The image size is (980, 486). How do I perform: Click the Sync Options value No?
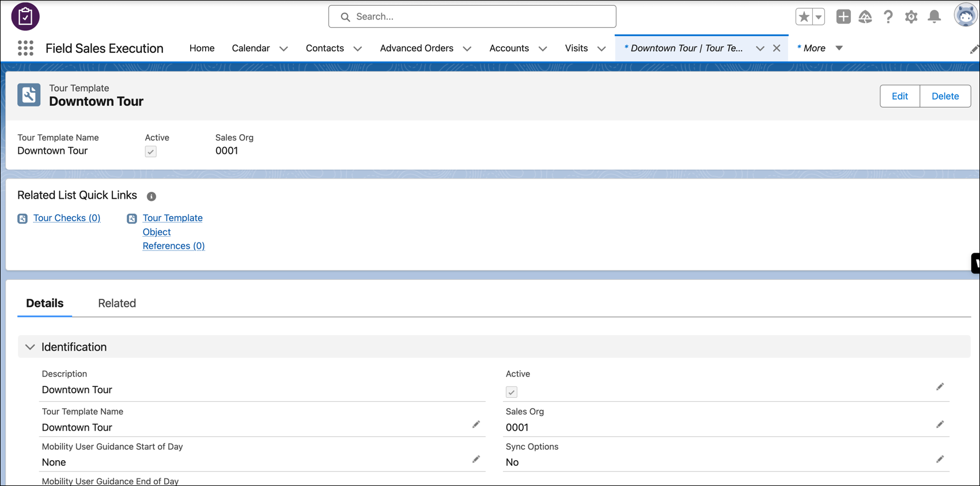(512, 462)
